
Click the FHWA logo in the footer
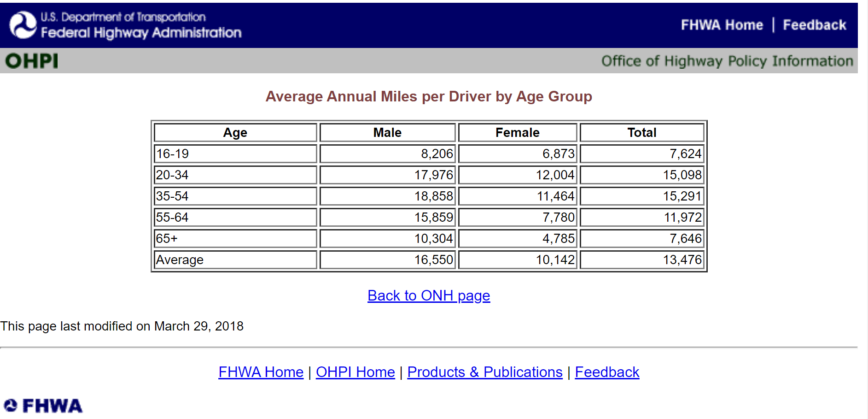(43, 406)
